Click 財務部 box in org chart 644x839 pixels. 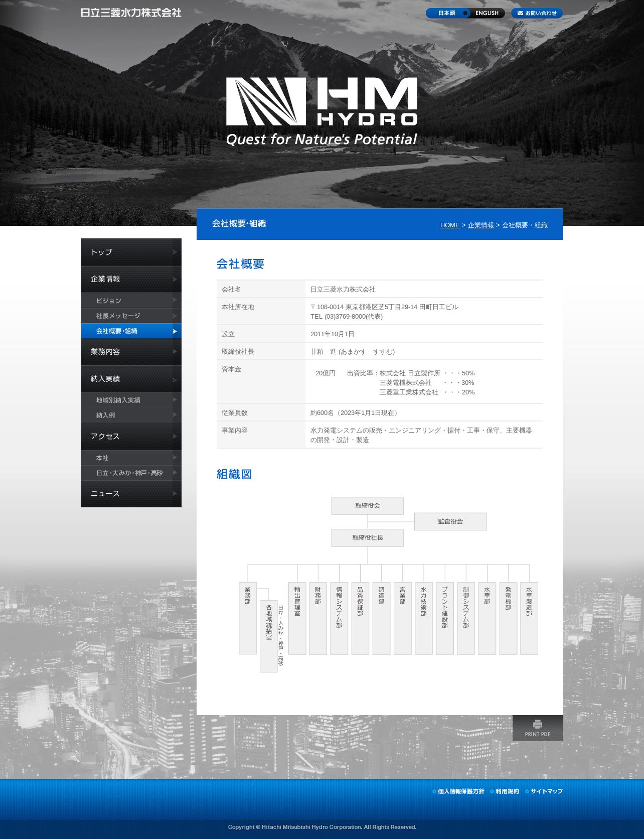(318, 618)
